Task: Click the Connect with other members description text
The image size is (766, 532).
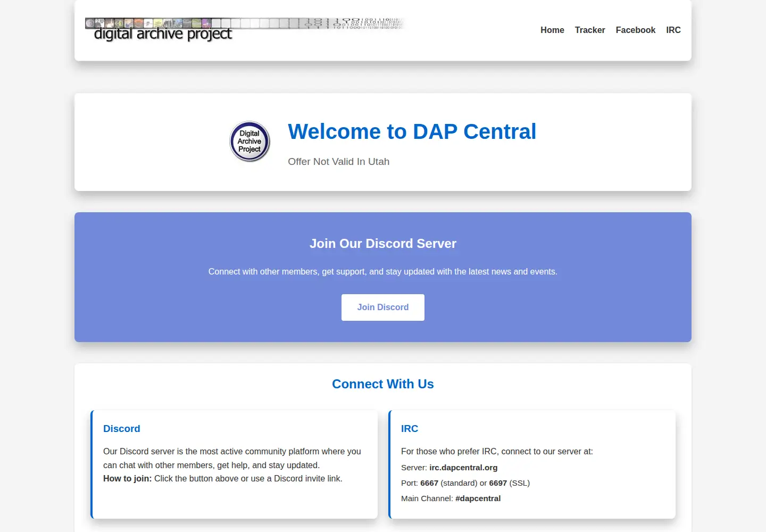Action: [x=383, y=272]
